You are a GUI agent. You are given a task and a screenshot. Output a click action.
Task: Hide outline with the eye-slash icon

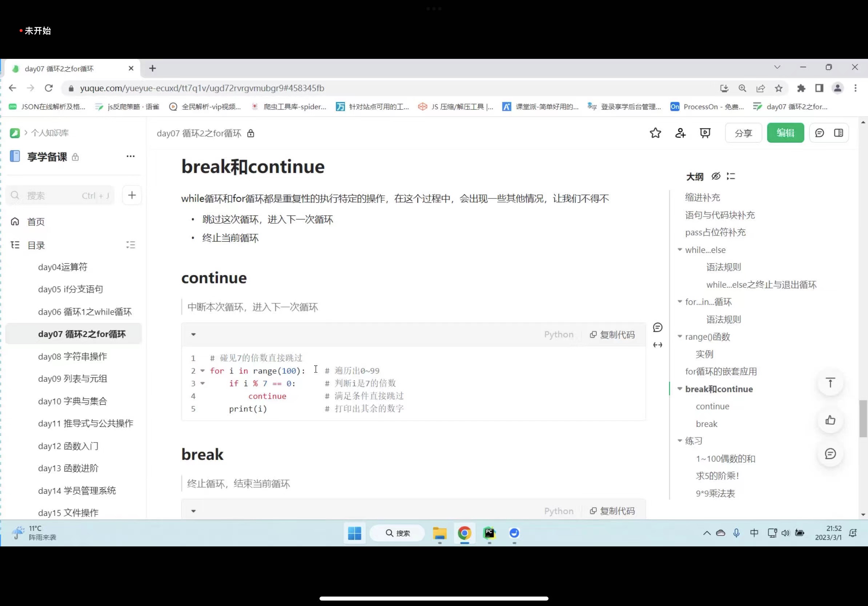coord(716,177)
